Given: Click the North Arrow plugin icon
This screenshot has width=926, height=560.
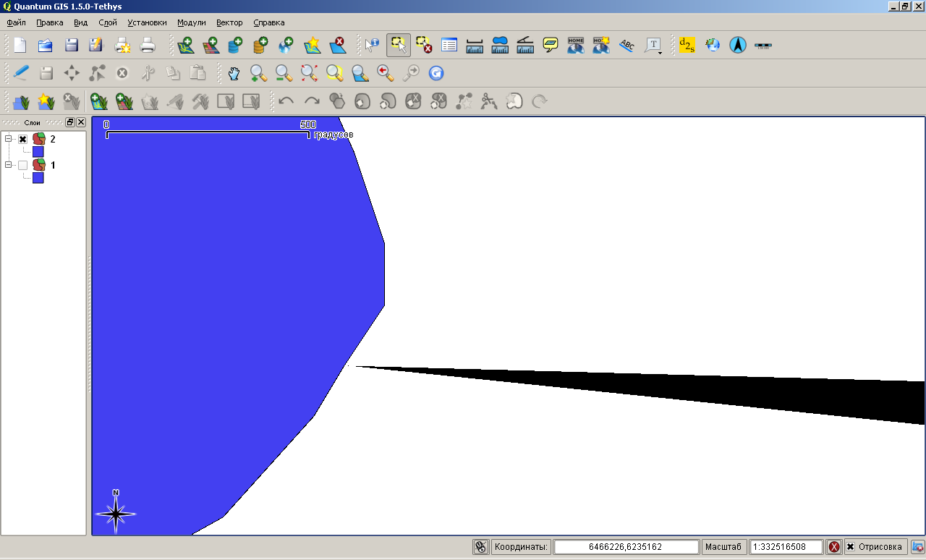Looking at the screenshot, I should 737,46.
